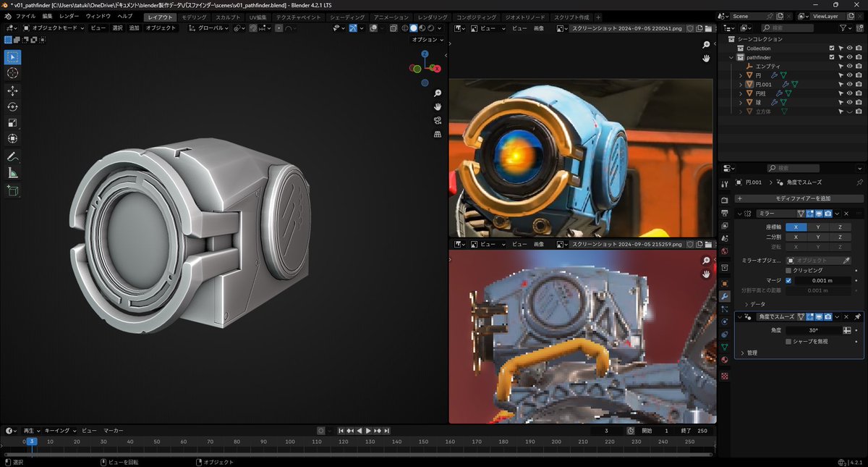Open the Modifier properties wrench tab
This screenshot has height=467, width=868.
[725, 296]
